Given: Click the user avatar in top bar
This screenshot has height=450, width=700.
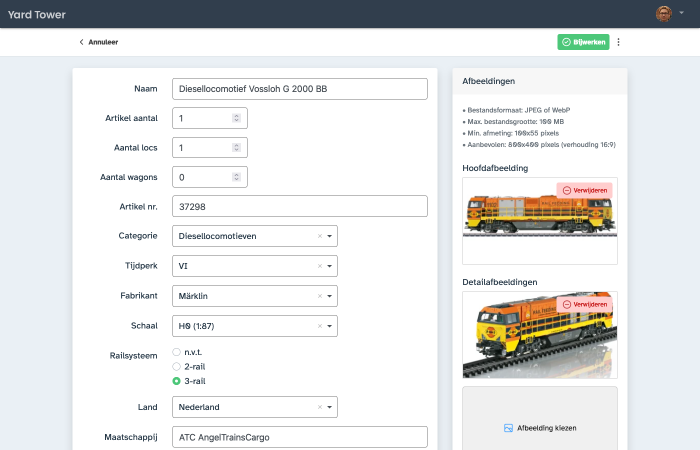Looking at the screenshot, I should [663, 13].
